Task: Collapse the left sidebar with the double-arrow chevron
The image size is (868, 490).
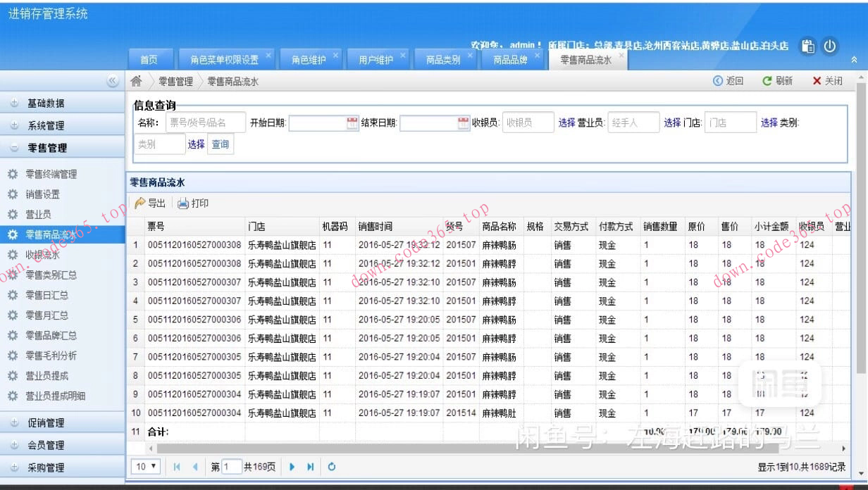Action: coord(113,80)
